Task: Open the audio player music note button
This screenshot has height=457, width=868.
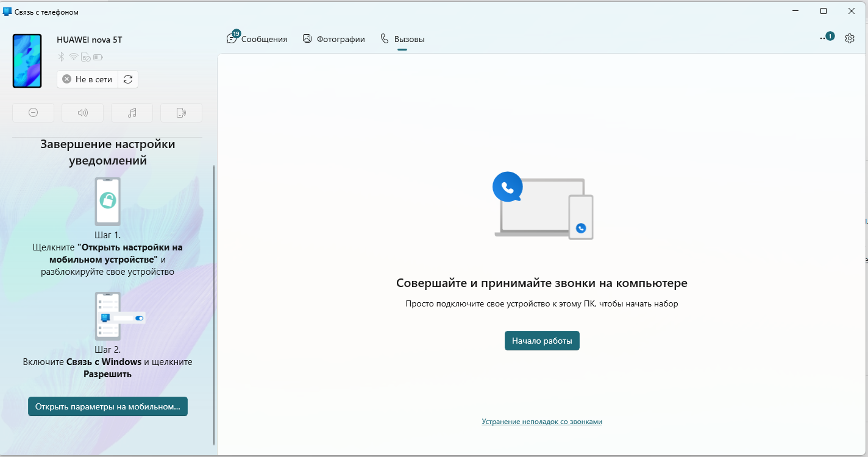Action: [x=132, y=113]
